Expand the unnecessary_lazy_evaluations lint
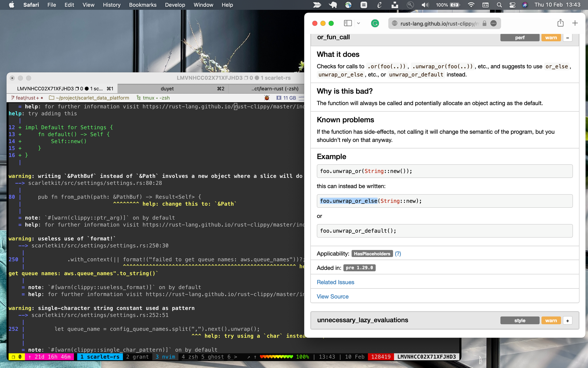Screen dimensions: 588x368 pyautogui.click(x=568, y=320)
